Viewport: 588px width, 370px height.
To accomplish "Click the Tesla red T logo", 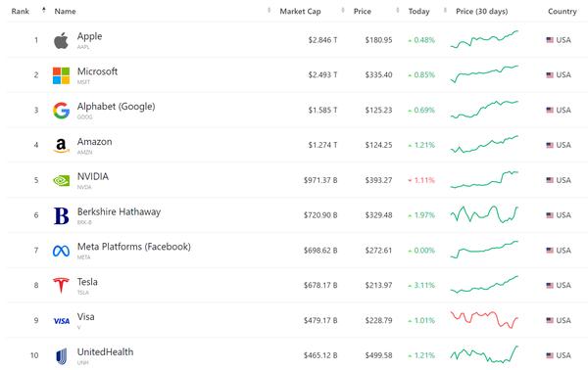I will pyautogui.click(x=61, y=286).
